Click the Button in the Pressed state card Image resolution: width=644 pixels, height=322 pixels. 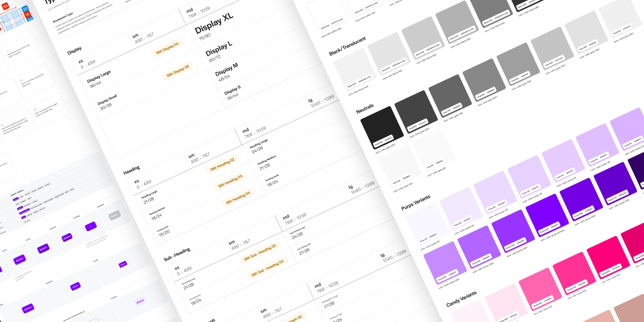point(67,238)
